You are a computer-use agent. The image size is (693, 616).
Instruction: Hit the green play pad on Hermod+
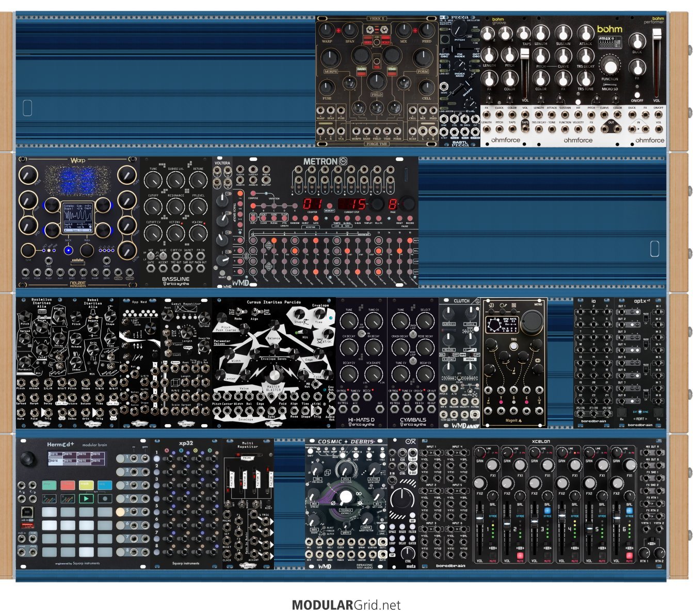pyautogui.click(x=86, y=499)
